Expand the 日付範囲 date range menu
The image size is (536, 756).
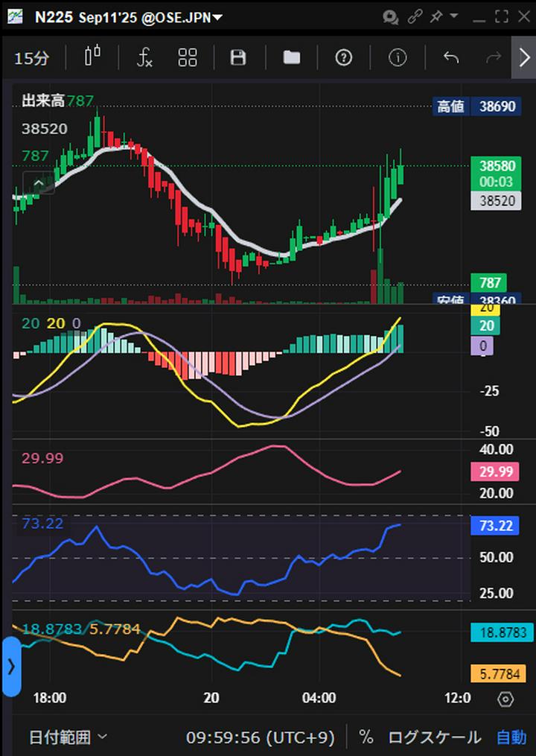68,737
